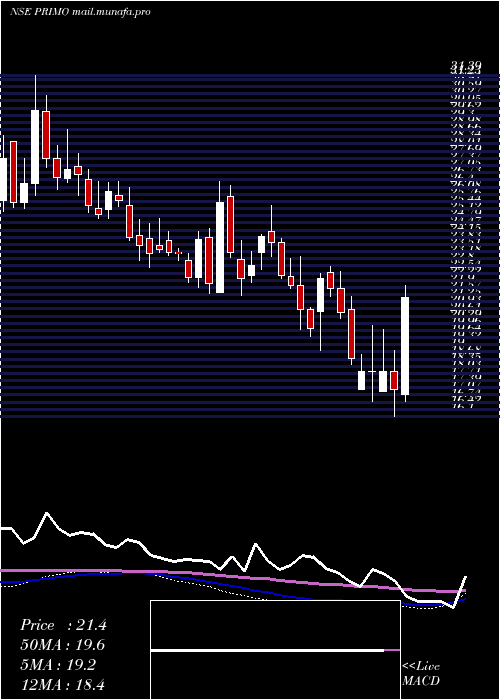Screen dimensions: 500x700
Task: Click the <<Live MACD label
Action: (421, 674)
